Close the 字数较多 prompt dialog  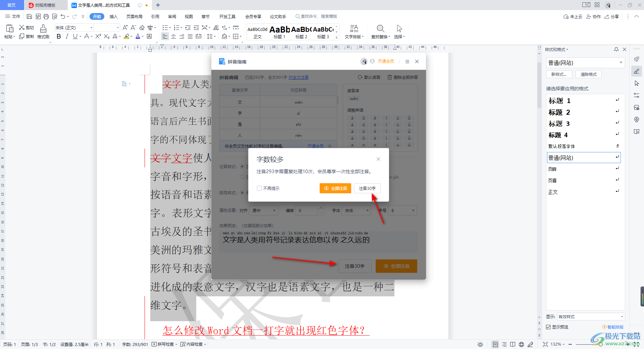[378, 159]
